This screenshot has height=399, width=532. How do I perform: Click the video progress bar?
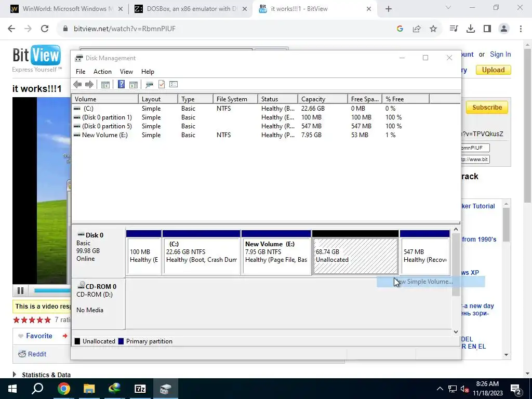pyautogui.click(x=52, y=290)
